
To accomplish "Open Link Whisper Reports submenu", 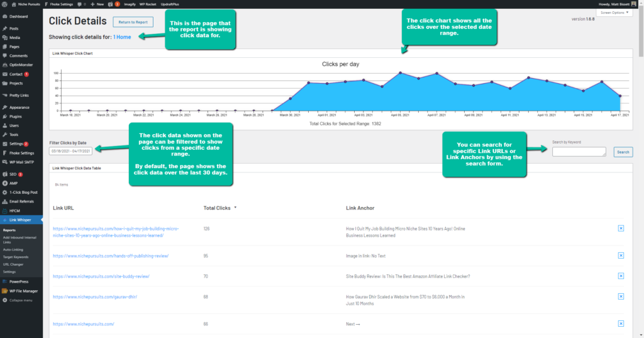I will click(x=9, y=230).
